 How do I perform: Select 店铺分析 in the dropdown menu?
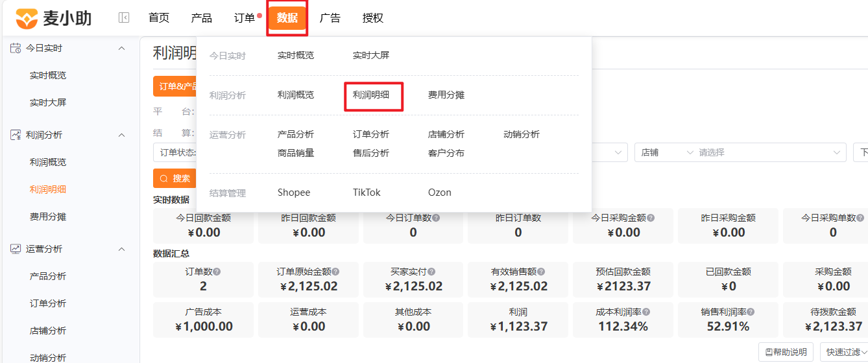pos(446,135)
